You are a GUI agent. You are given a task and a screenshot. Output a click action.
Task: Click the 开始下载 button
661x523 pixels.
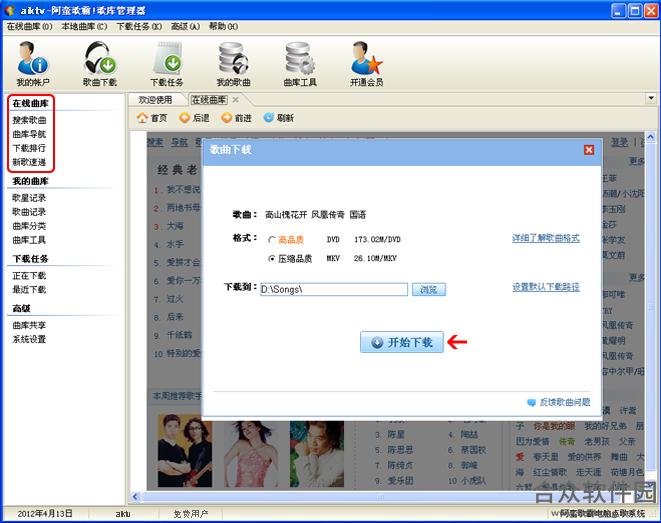tap(402, 342)
